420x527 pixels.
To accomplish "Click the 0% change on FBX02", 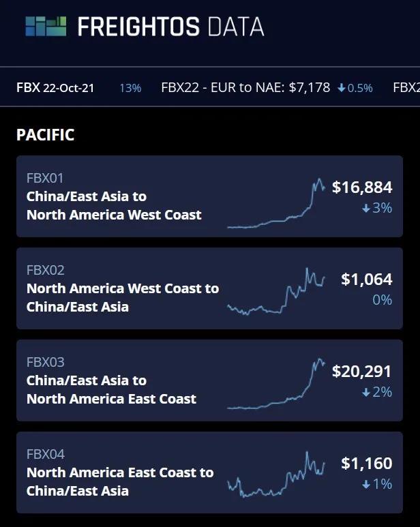I will [x=382, y=299].
